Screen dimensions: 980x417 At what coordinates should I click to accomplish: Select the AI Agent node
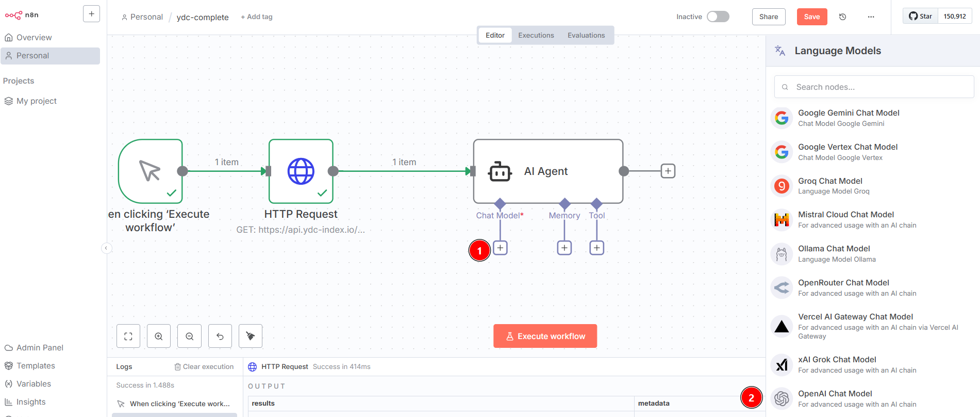pos(548,171)
